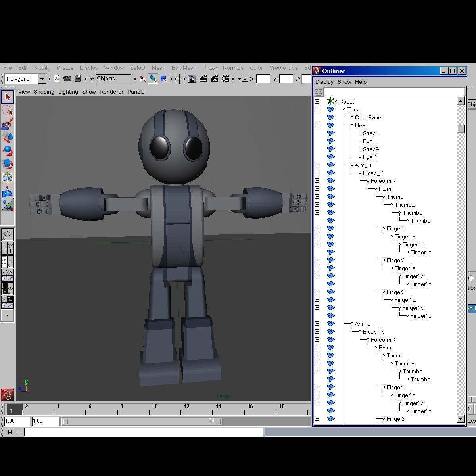Click frame 10 on the time slider
Image resolution: width=476 pixels, height=476 pixels.
click(x=155, y=407)
